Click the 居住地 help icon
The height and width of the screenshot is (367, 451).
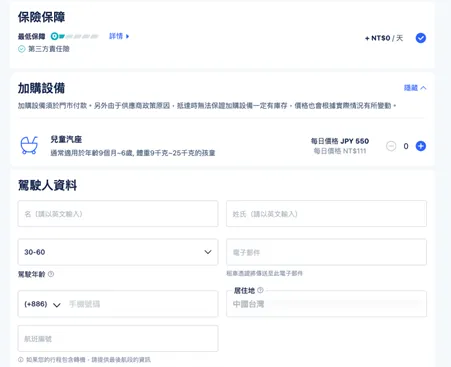point(260,290)
